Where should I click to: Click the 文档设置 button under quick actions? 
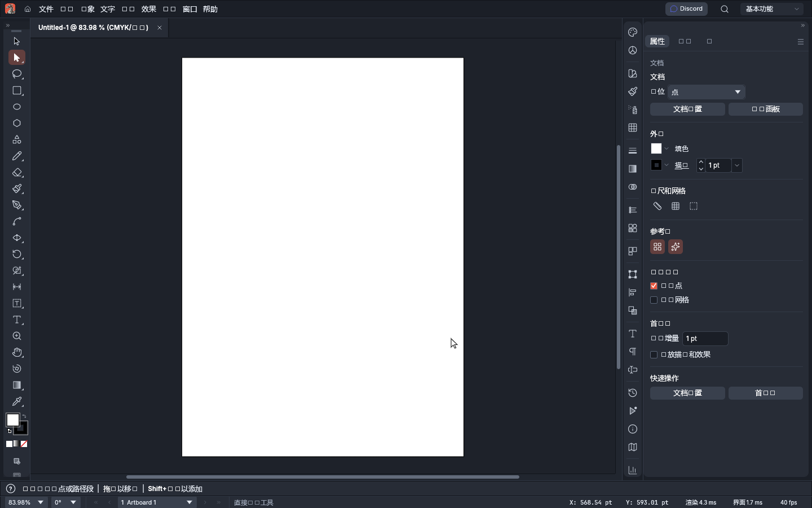687,393
